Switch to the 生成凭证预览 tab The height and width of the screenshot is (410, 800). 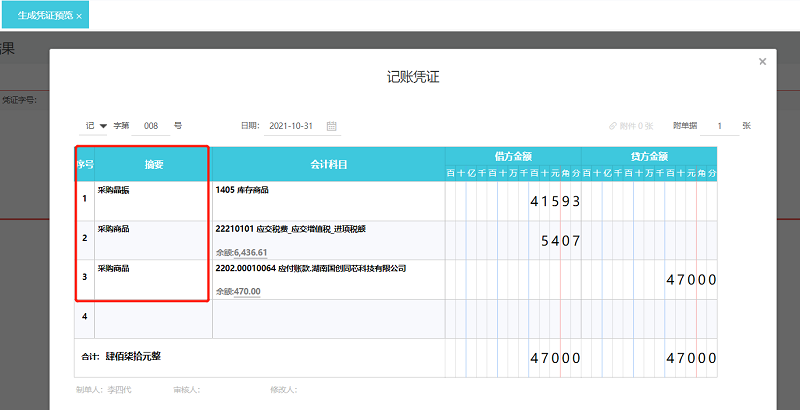pos(44,17)
